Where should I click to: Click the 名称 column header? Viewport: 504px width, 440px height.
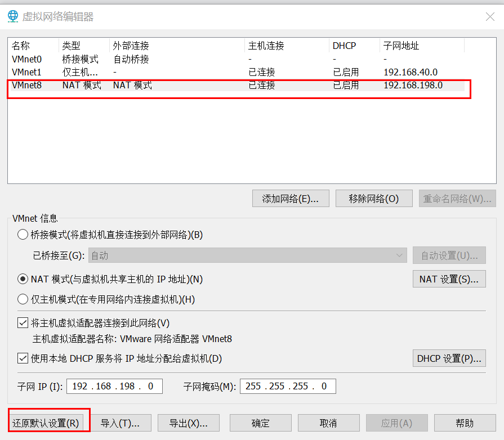point(34,46)
